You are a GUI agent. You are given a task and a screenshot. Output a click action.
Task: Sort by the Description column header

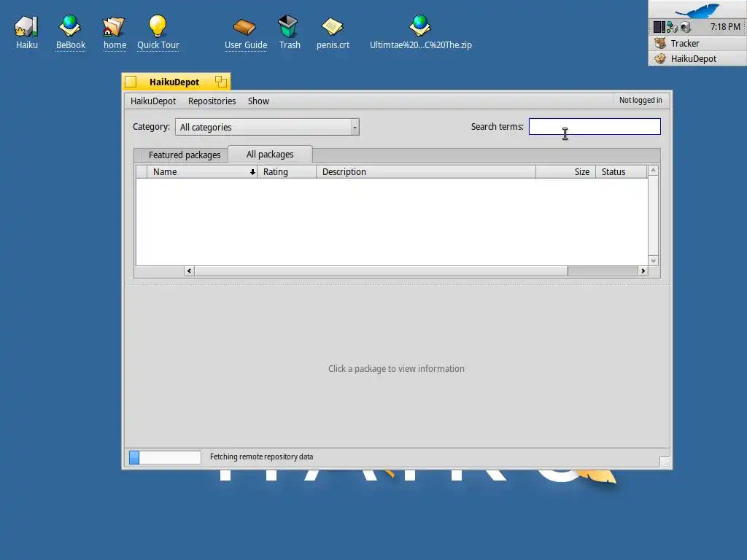[x=426, y=172]
